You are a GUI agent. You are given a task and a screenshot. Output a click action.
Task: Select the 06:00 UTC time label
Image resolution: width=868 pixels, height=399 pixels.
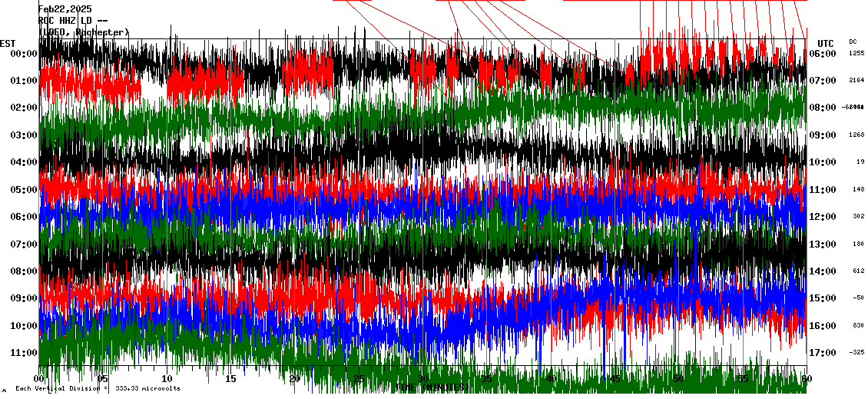point(823,54)
